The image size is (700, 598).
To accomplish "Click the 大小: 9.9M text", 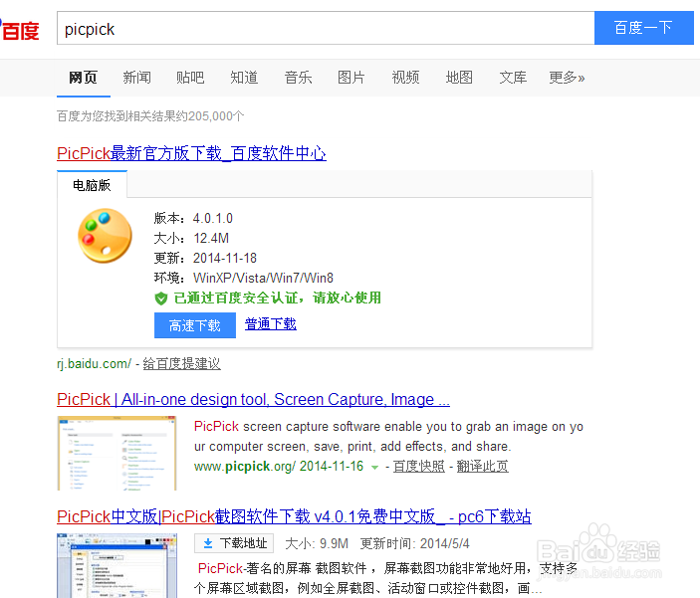I will pos(317,543).
